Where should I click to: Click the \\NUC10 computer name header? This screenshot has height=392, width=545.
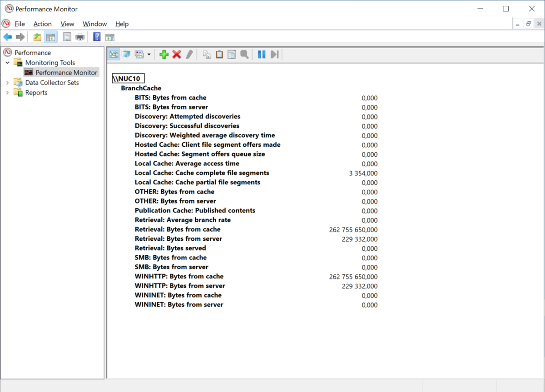(x=129, y=79)
